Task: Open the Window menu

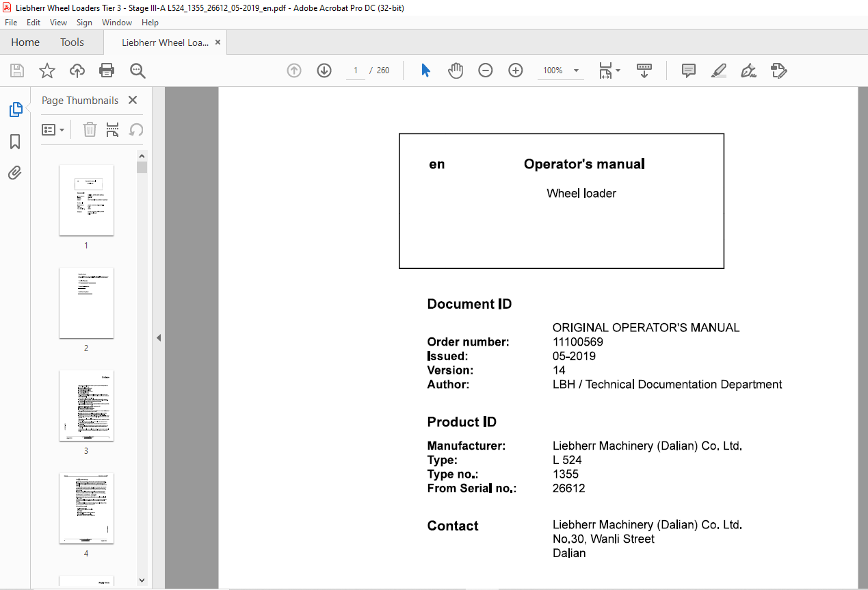Action: 117,23
